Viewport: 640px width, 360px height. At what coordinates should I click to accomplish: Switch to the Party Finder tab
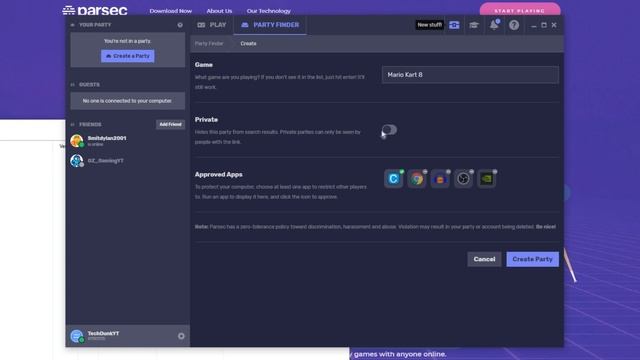click(270, 25)
